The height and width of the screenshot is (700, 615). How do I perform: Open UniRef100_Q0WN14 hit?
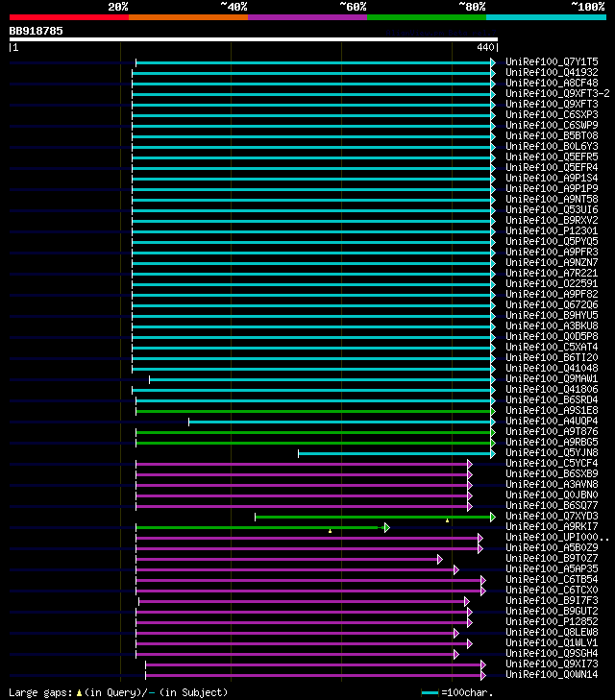pyautogui.click(x=552, y=674)
